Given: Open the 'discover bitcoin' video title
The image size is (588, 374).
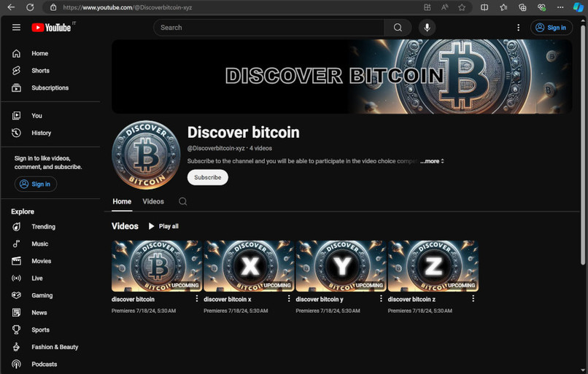Looking at the screenshot, I should (133, 299).
